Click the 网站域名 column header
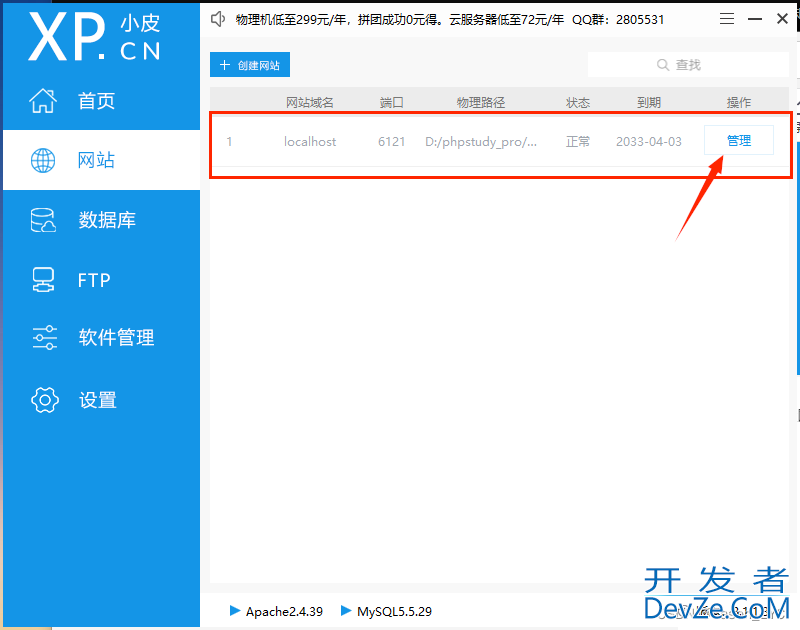This screenshot has width=800, height=630. tap(310, 103)
